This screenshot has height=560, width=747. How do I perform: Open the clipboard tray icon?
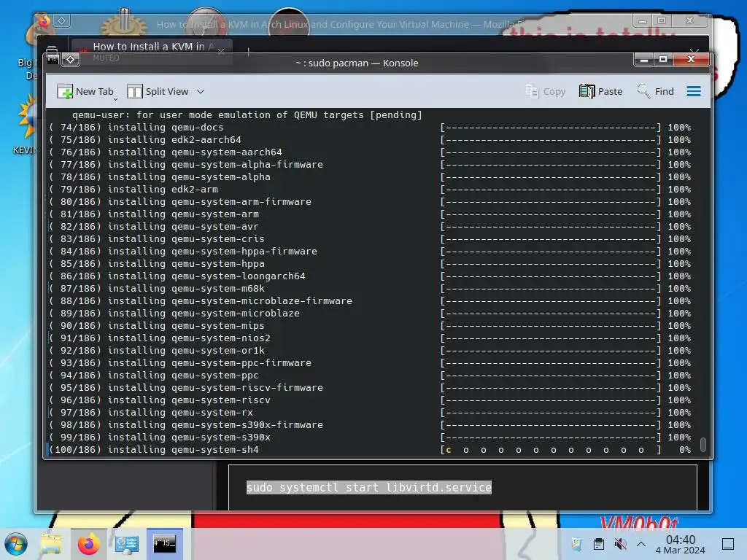[x=599, y=544]
